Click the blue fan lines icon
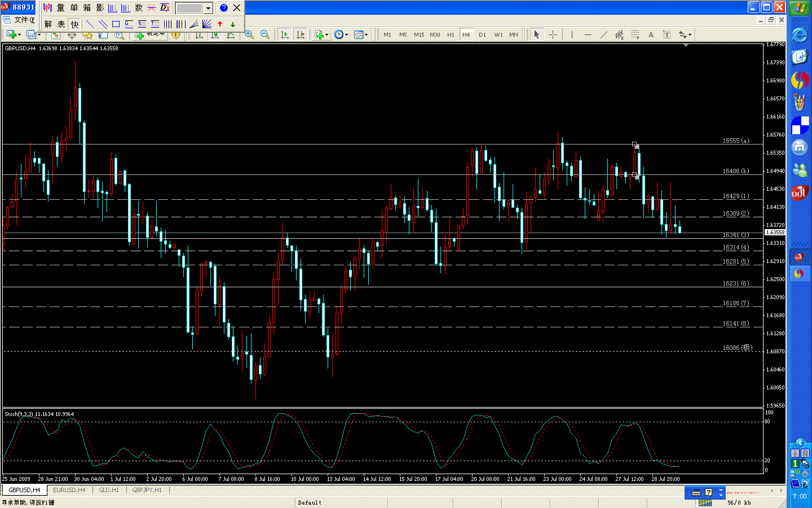The width and height of the screenshot is (812, 508). tap(206, 24)
